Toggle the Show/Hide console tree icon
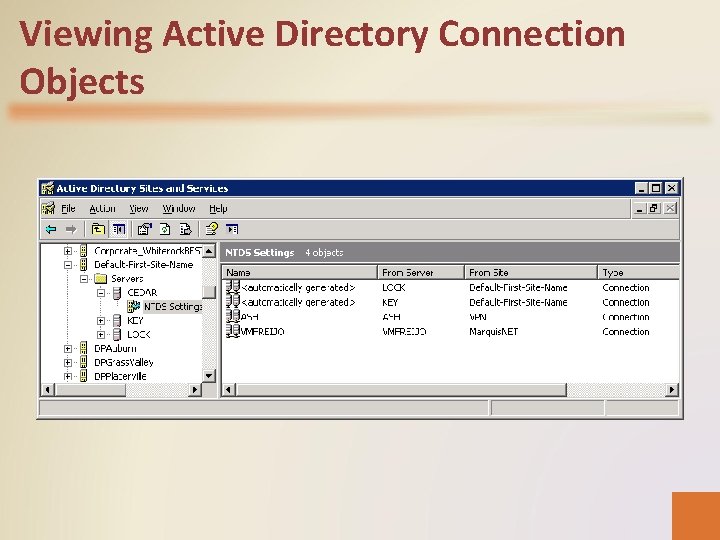This screenshot has height=540, width=720. click(x=119, y=229)
